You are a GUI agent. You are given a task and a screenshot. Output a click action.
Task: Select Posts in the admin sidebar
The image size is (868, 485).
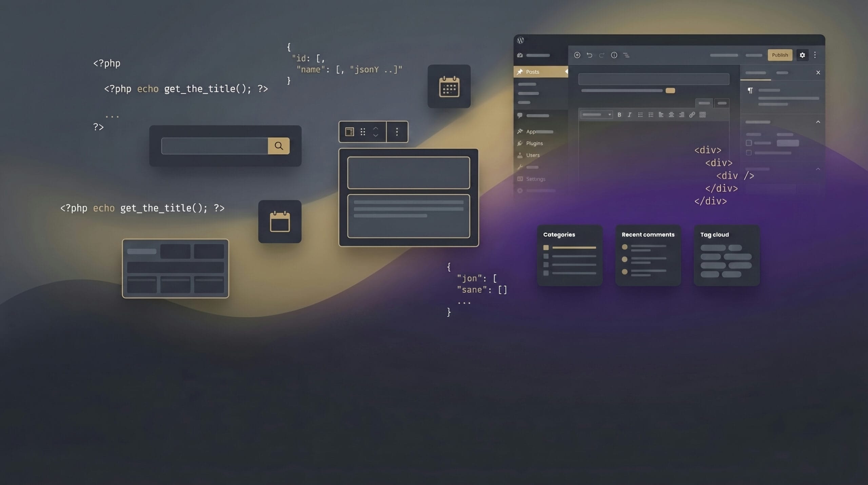point(541,72)
